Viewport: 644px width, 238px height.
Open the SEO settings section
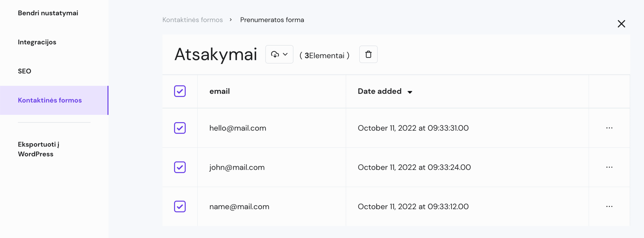pyautogui.click(x=24, y=71)
